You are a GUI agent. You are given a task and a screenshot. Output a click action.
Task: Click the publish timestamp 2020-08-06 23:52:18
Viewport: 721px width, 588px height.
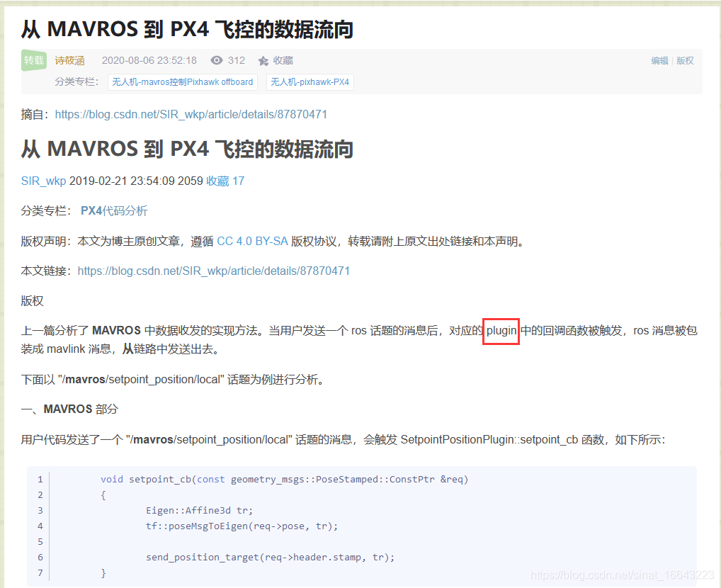(149, 60)
